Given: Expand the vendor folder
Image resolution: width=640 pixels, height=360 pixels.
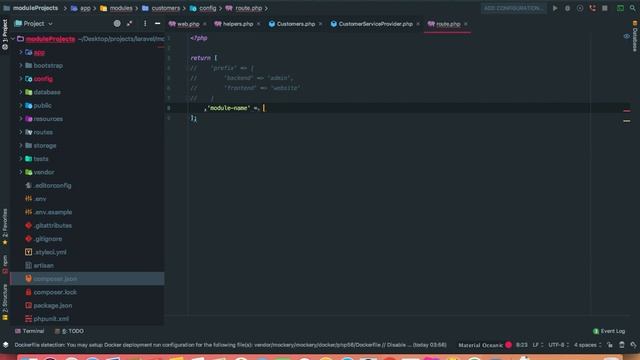Looking at the screenshot, I should pos(21,172).
